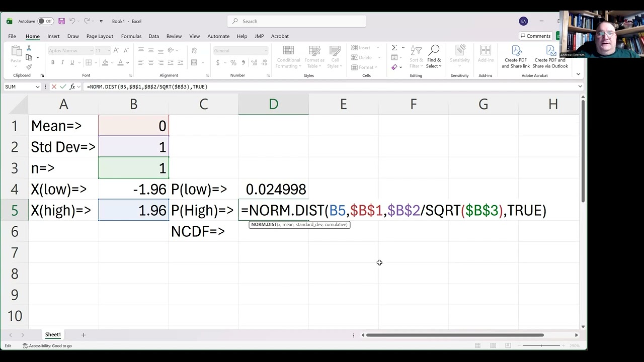Collapse the ribbon using the chevron
The width and height of the screenshot is (644, 362).
(x=578, y=74)
